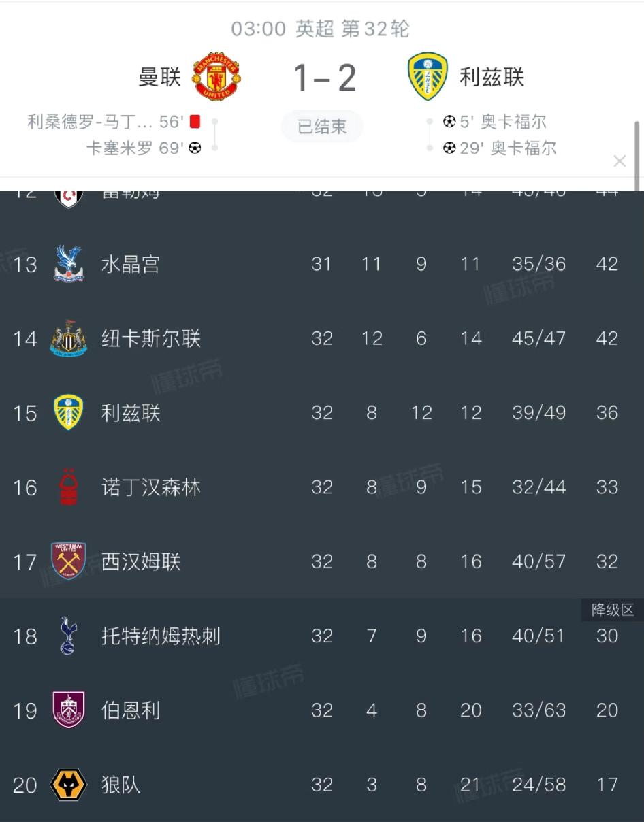
Task: Select the Crystal Palace crest in row 13
Action: click(x=67, y=264)
